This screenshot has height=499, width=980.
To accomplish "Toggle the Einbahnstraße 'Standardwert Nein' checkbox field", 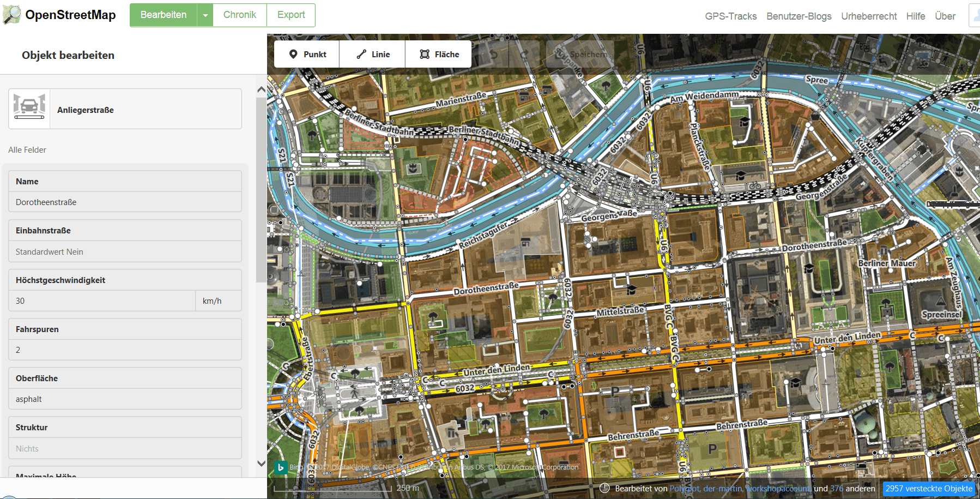I will (125, 251).
